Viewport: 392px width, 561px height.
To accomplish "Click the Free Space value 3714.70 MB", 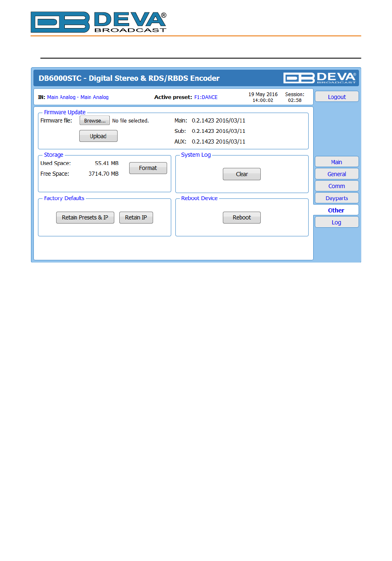I will (104, 174).
